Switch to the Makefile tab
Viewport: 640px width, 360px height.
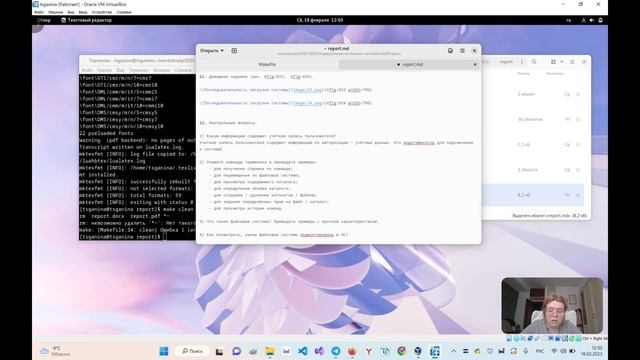[x=267, y=64]
